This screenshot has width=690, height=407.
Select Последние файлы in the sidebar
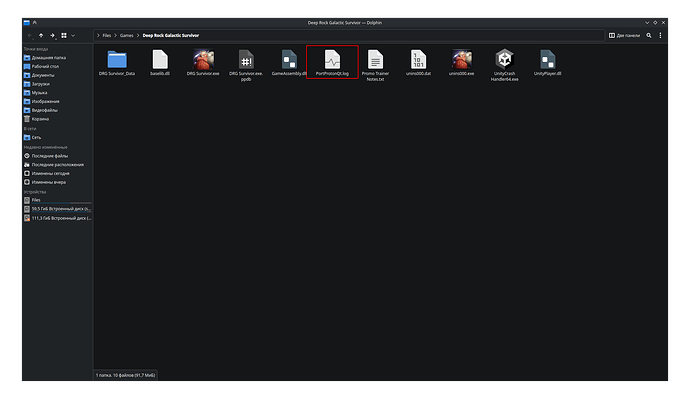(49, 156)
